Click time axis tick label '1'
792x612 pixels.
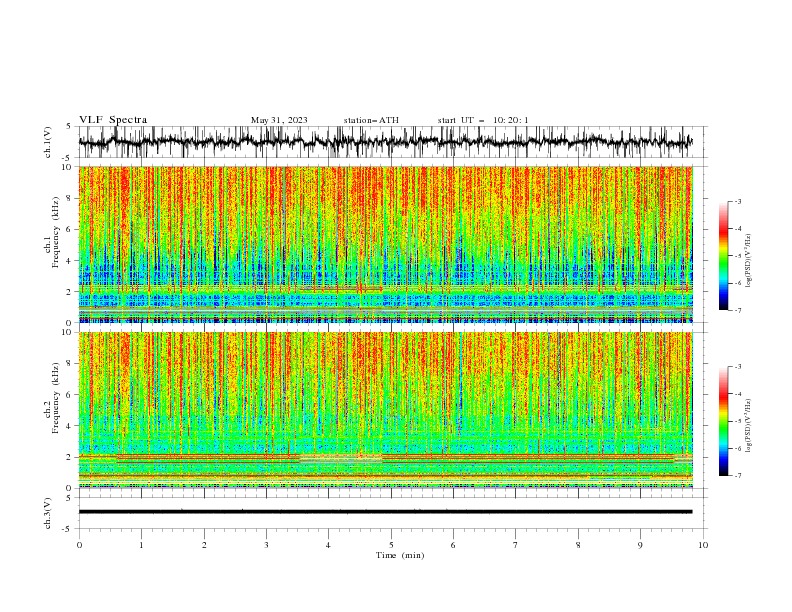pyautogui.click(x=141, y=545)
